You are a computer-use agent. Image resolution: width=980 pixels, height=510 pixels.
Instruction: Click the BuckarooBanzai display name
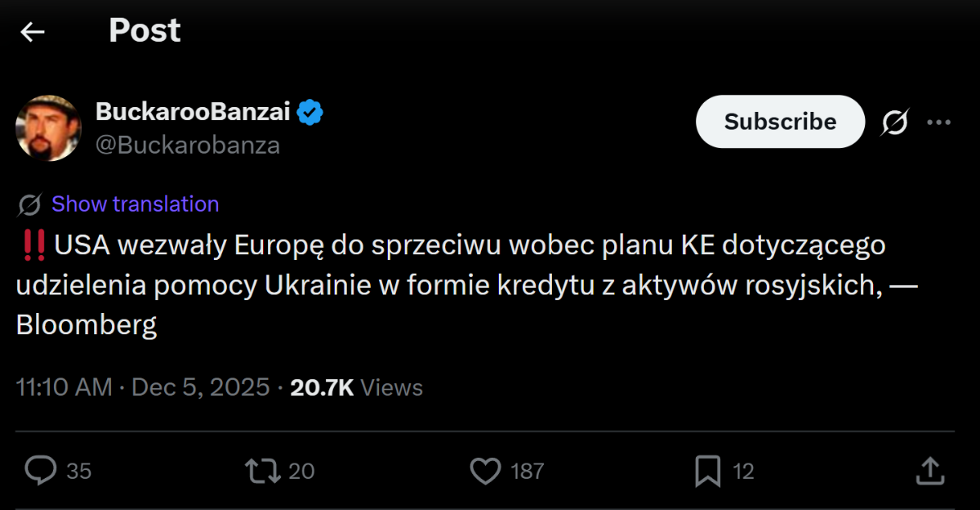click(x=193, y=112)
